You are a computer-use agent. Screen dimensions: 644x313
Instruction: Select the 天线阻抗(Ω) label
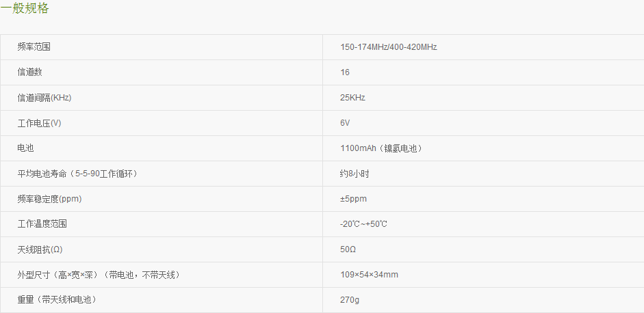click(x=40, y=249)
